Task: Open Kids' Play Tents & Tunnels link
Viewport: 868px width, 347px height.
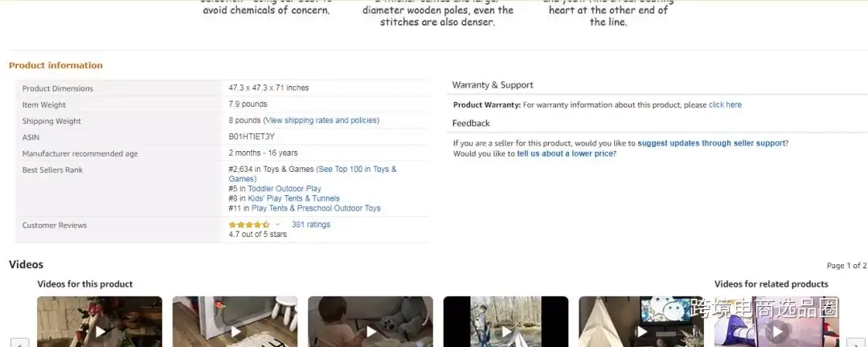Action: pos(294,198)
